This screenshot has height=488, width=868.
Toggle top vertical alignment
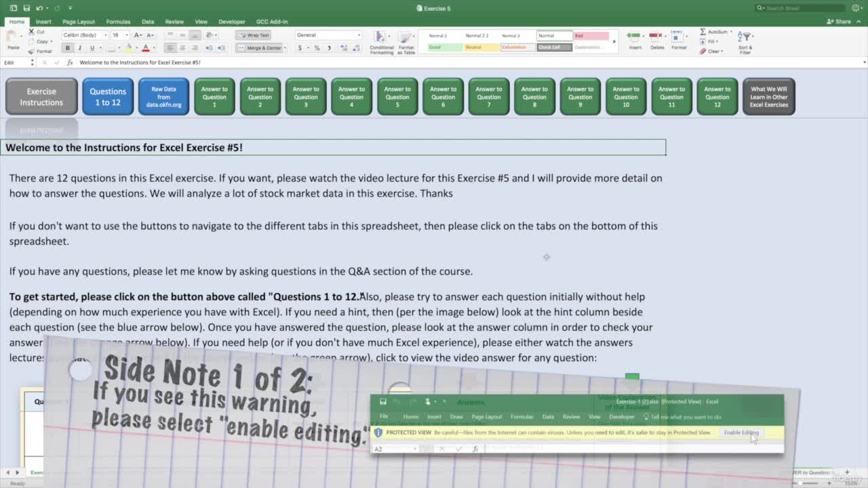170,35
